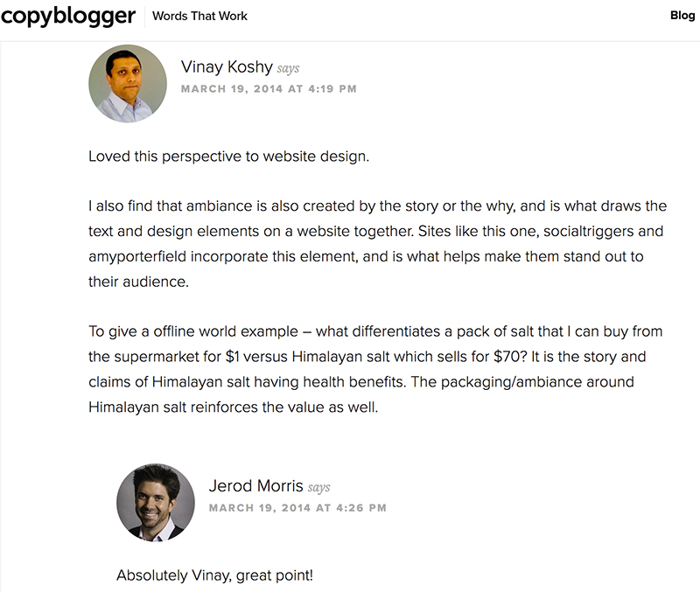Click the Blog link at top right
700x592 pixels.
tap(682, 15)
